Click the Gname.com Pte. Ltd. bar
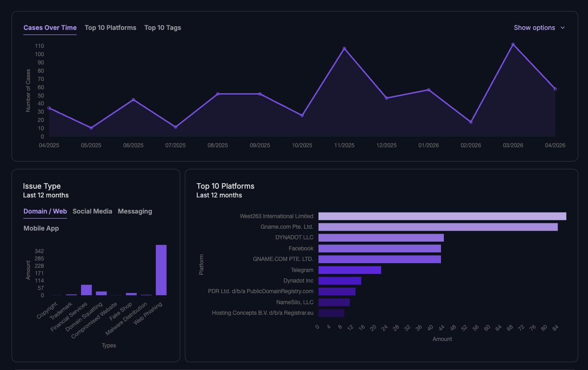 point(438,226)
